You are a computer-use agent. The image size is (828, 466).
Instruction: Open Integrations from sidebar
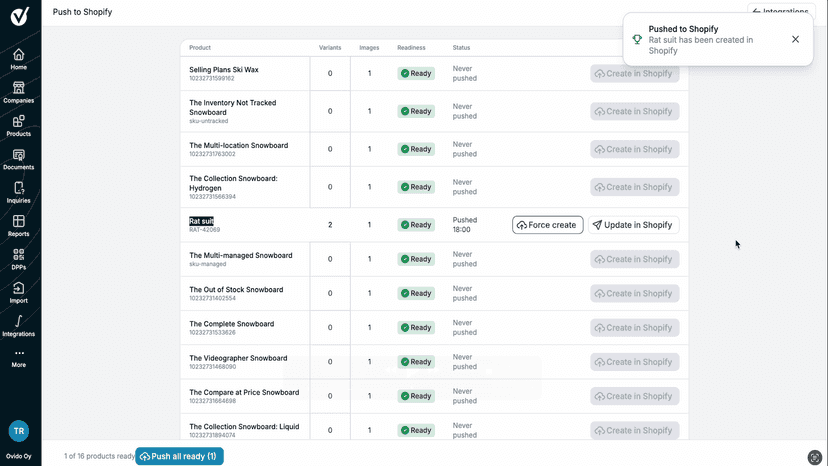pos(18,325)
